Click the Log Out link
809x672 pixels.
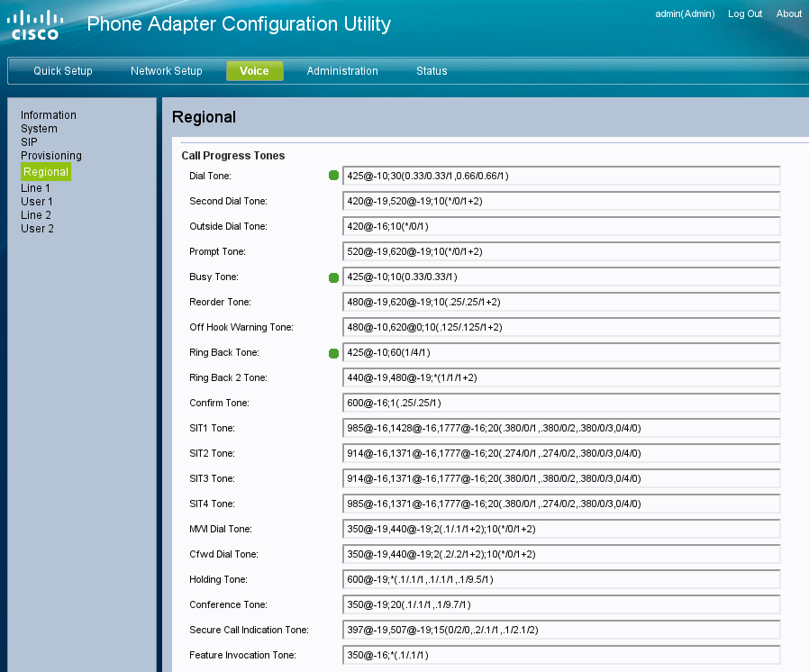[745, 14]
